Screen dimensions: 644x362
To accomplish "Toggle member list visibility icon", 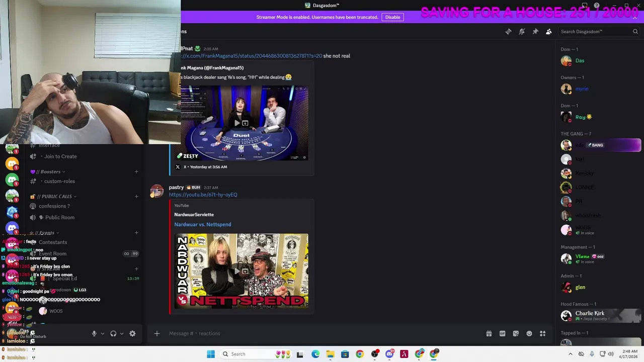I will [x=549, y=32].
